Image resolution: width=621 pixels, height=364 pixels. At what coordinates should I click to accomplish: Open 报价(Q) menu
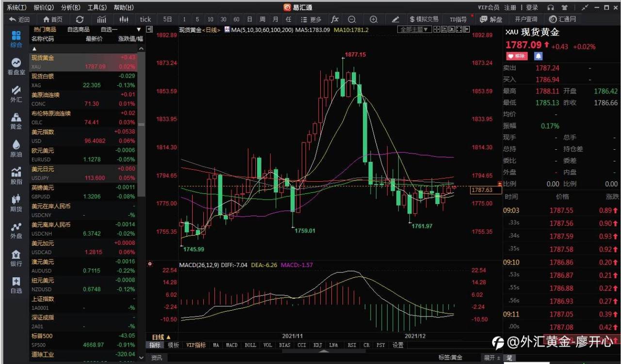point(44,7)
